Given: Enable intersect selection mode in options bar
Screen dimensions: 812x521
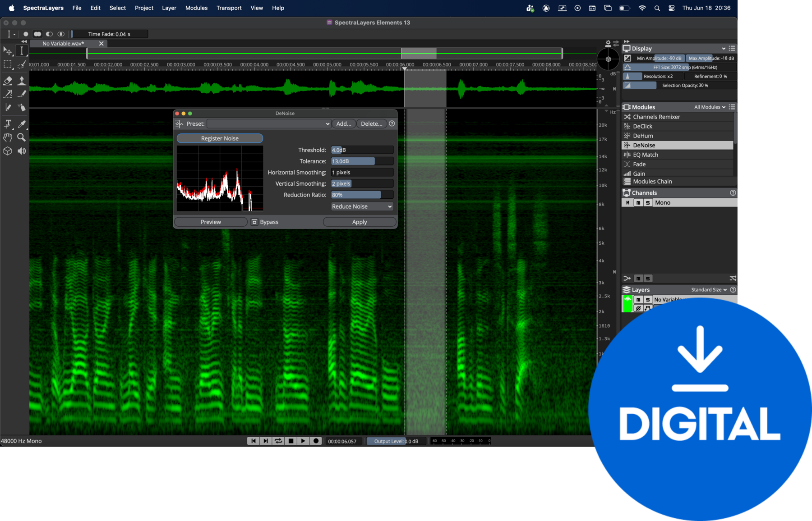Looking at the screenshot, I should tap(61, 34).
